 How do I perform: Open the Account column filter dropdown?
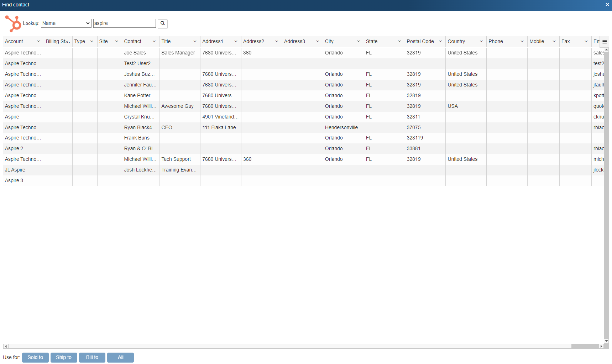[38, 41]
